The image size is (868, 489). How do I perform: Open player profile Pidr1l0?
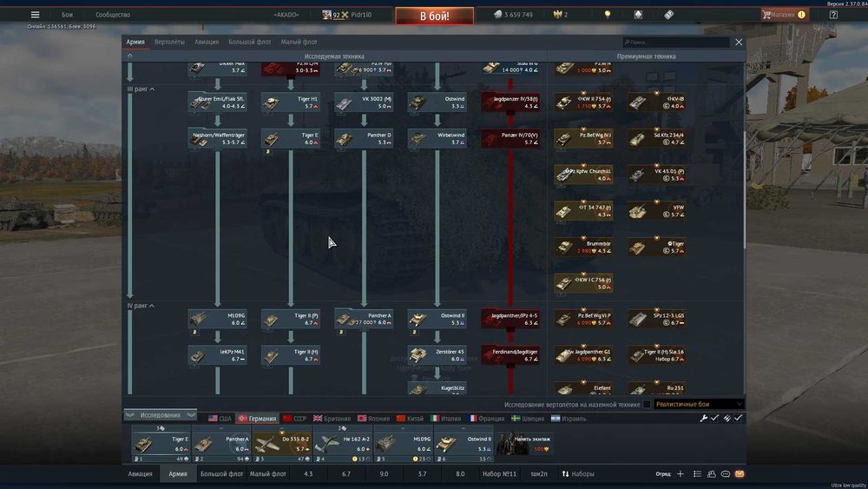[361, 15]
